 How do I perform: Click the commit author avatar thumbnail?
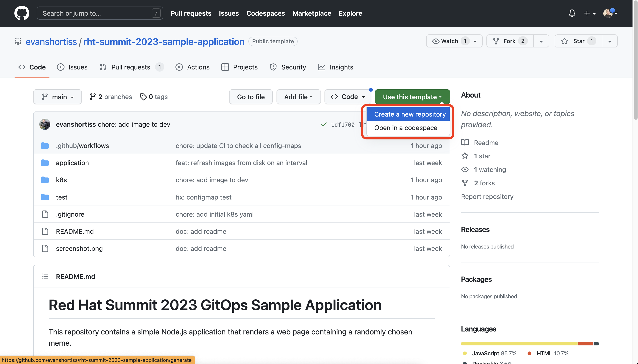(45, 124)
